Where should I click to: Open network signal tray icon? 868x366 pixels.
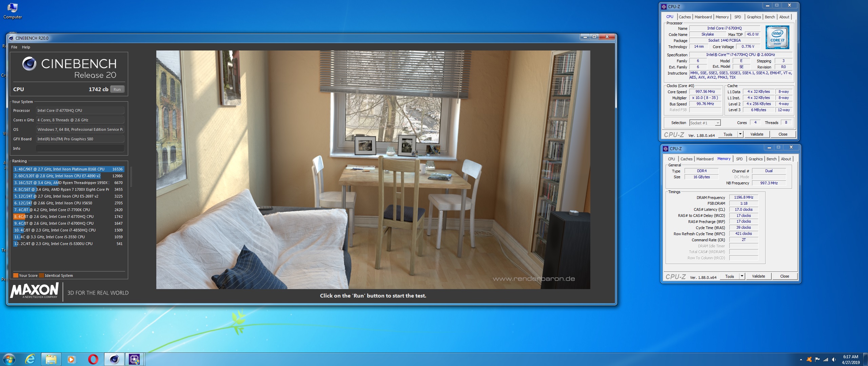coord(826,360)
